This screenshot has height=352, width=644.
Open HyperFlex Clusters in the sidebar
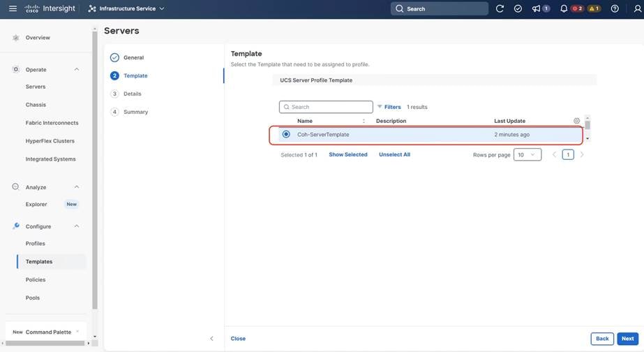[50, 141]
